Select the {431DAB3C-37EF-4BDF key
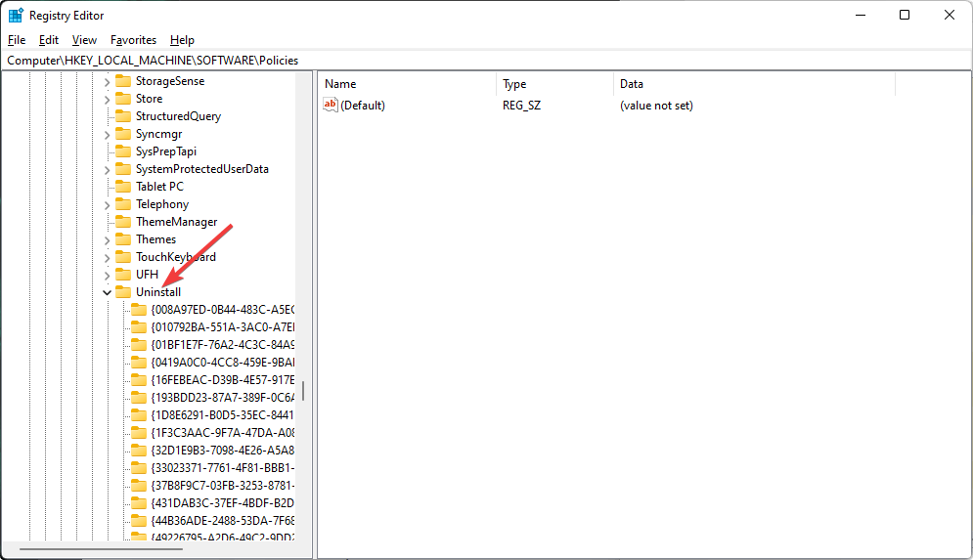The height and width of the screenshot is (560, 973). click(223, 503)
